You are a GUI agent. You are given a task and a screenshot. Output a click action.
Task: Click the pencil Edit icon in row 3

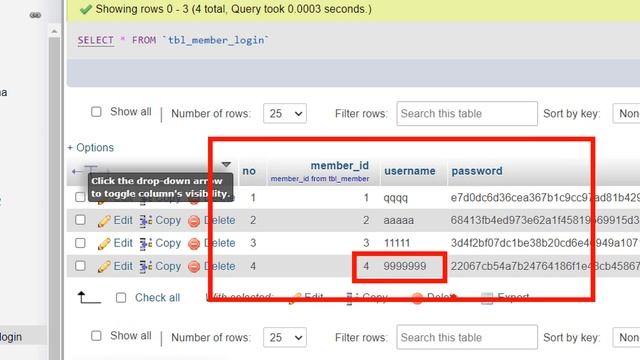[104, 244]
